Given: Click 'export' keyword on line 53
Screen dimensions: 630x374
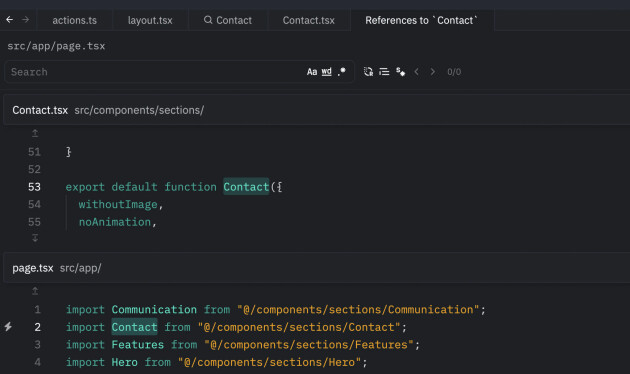Looking at the screenshot, I should 85,187.
